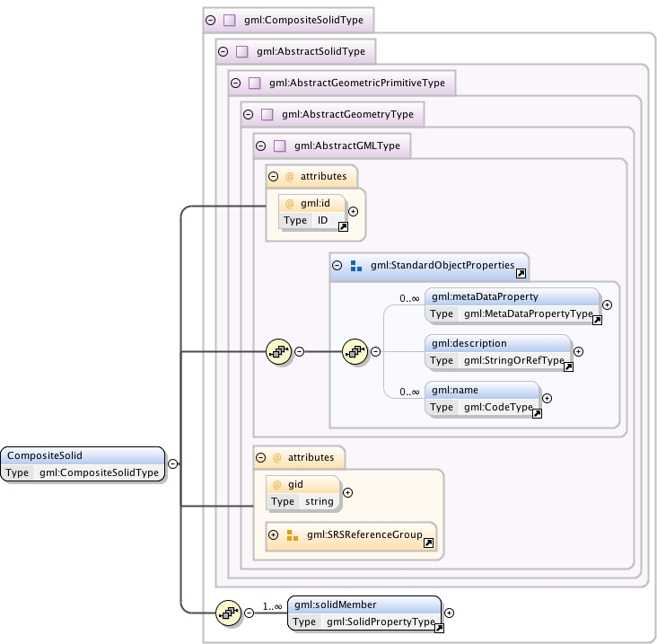Screen dimensions: 657x644
Task: Select the sequence compositor icon before gml:solidMember
Action: [228, 613]
